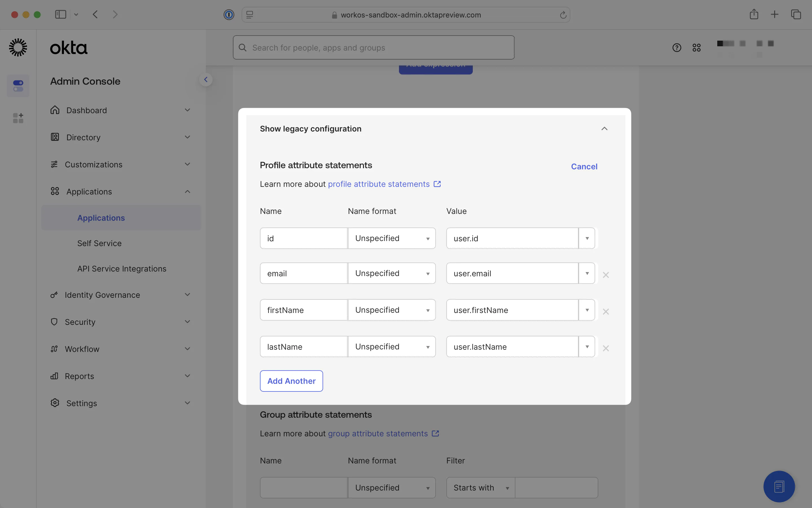Image resolution: width=812 pixels, height=508 pixels.
Task: Open the apps grid icon in header
Action: [x=696, y=48]
